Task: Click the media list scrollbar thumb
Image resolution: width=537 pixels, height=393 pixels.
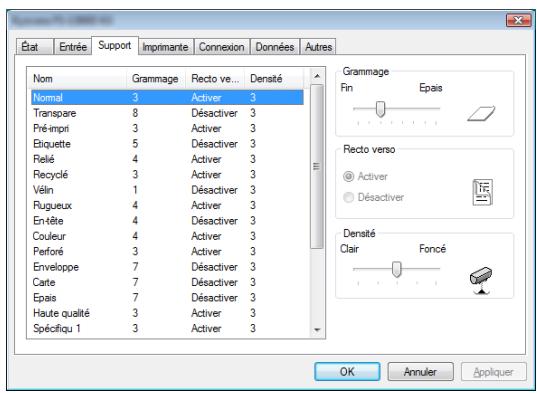Action: (317, 167)
